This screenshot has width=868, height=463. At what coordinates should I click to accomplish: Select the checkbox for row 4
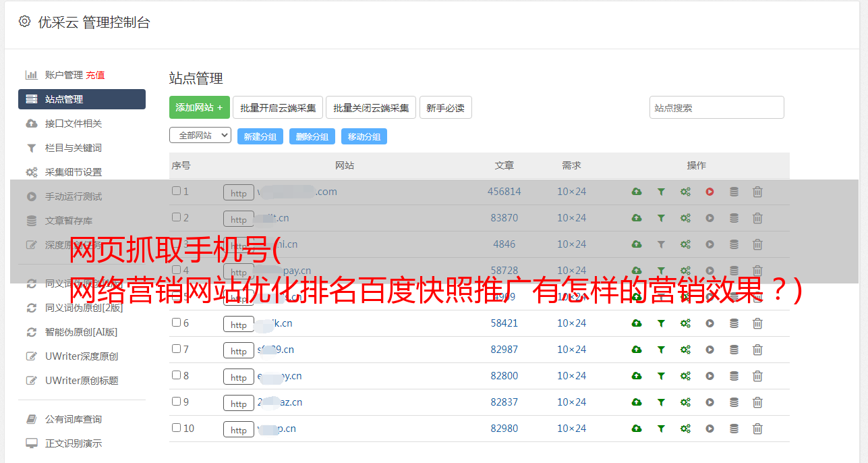(176, 270)
